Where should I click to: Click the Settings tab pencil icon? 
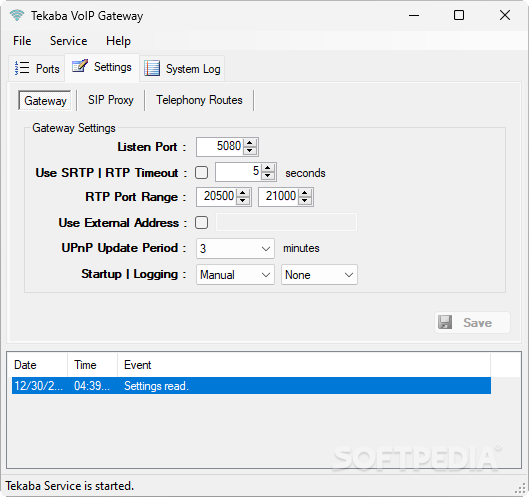click(80, 66)
